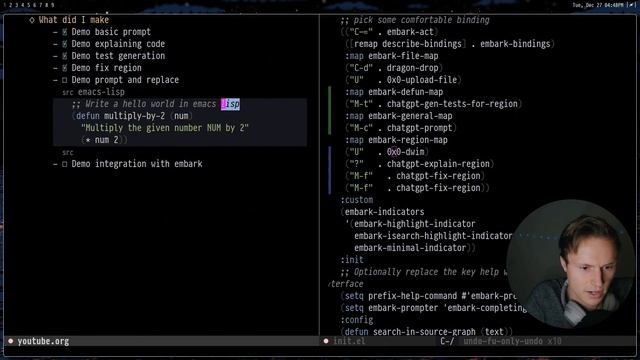The image size is (640, 360).
Task: Click the ':init' keyword
Action: tap(352, 260)
